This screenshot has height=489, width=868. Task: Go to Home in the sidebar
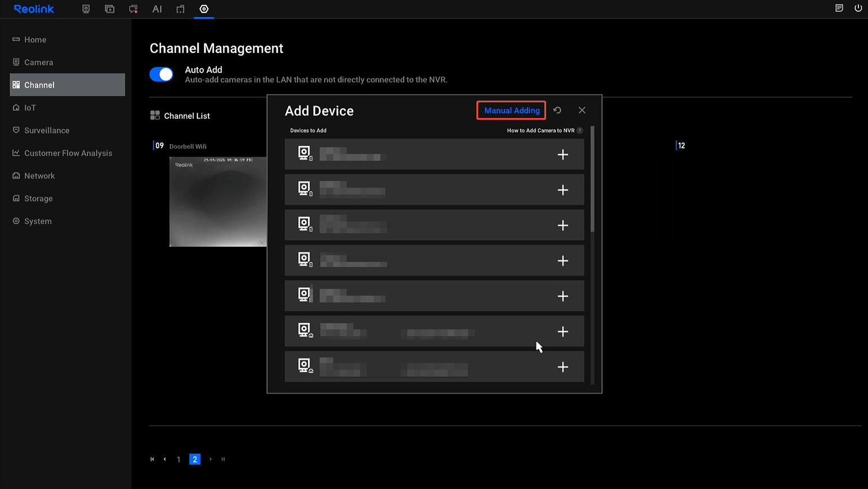[67, 39]
